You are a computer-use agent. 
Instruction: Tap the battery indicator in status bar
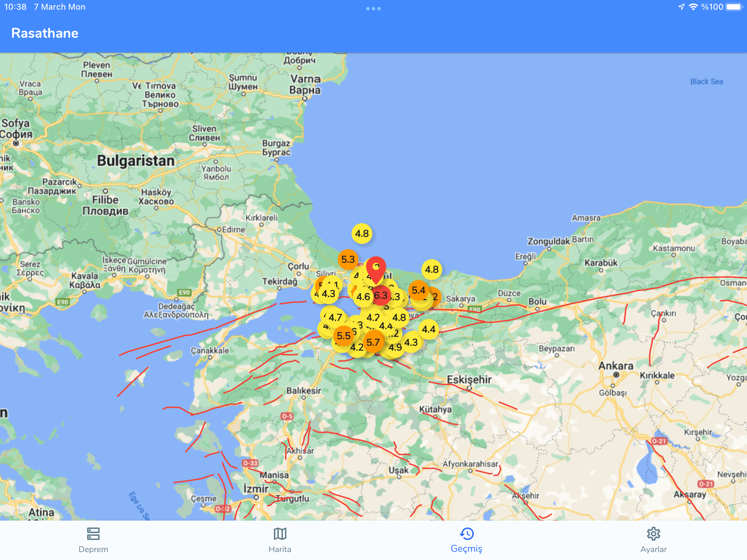tap(734, 7)
